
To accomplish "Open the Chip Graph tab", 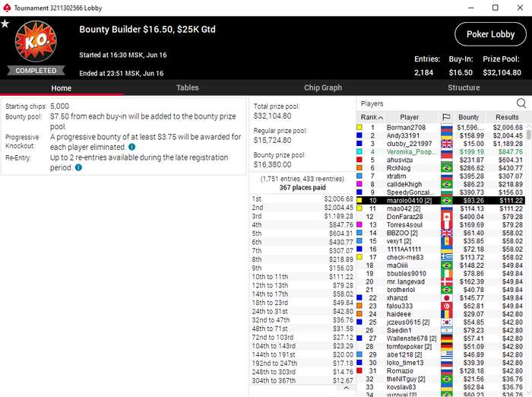I will coord(323,87).
